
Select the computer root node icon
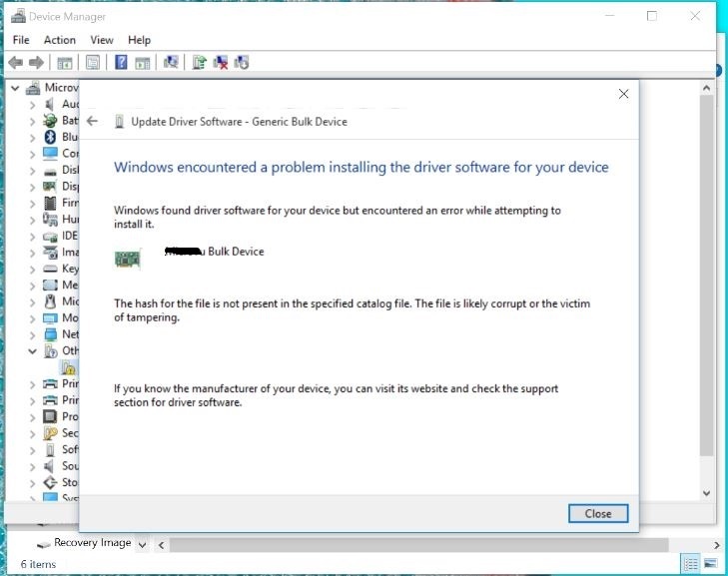coord(33,87)
